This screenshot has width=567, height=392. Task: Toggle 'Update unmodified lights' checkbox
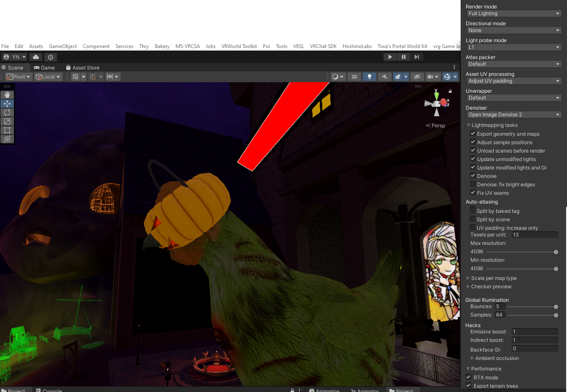click(x=473, y=159)
